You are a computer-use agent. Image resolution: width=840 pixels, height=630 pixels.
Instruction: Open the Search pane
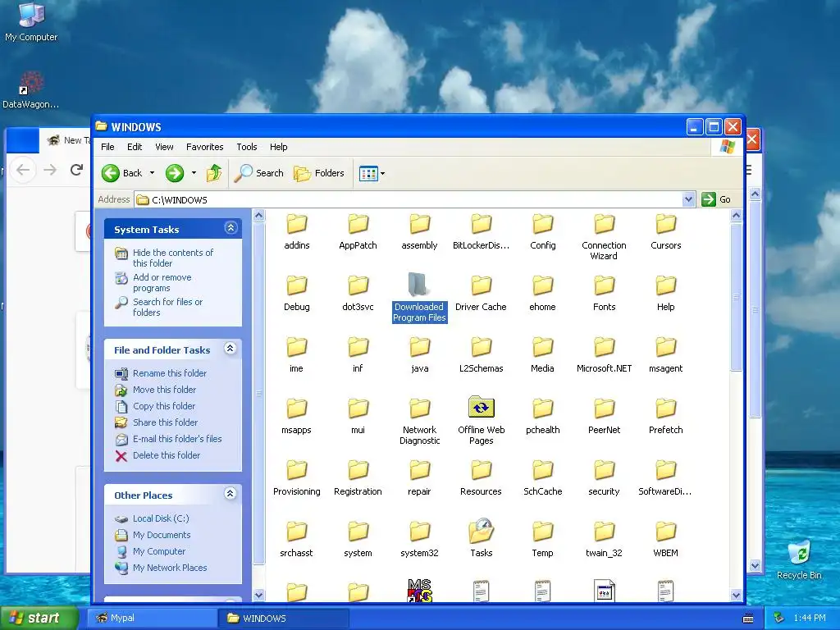260,173
